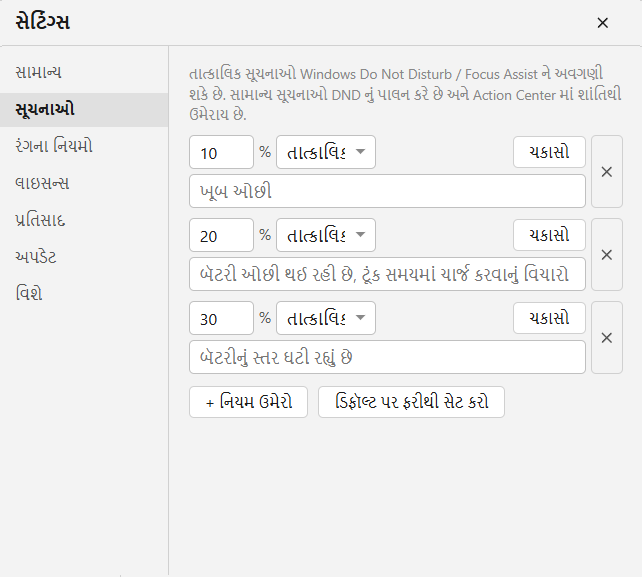Close the સેટિંગ્સ dialog
This screenshot has width=642, height=577.
click(x=602, y=23)
